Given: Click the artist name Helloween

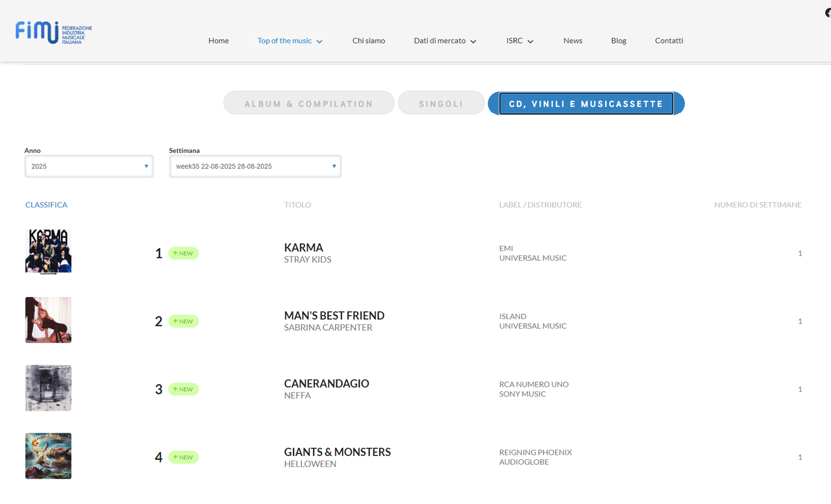Looking at the screenshot, I should click(310, 464).
